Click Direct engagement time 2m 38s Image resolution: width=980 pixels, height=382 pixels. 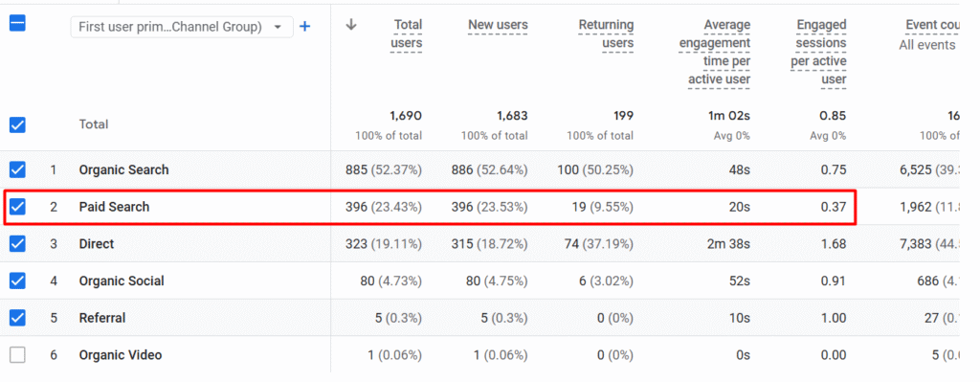click(728, 244)
